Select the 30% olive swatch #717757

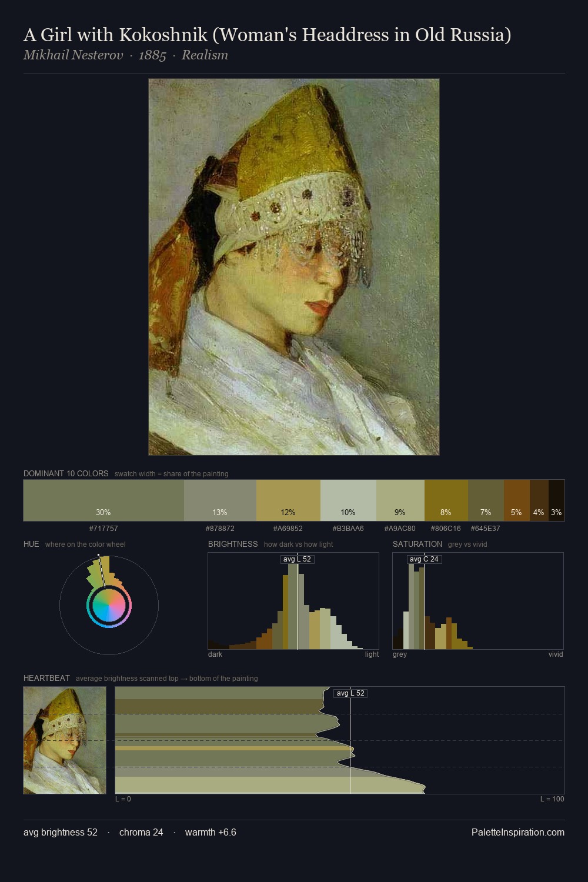coord(103,500)
